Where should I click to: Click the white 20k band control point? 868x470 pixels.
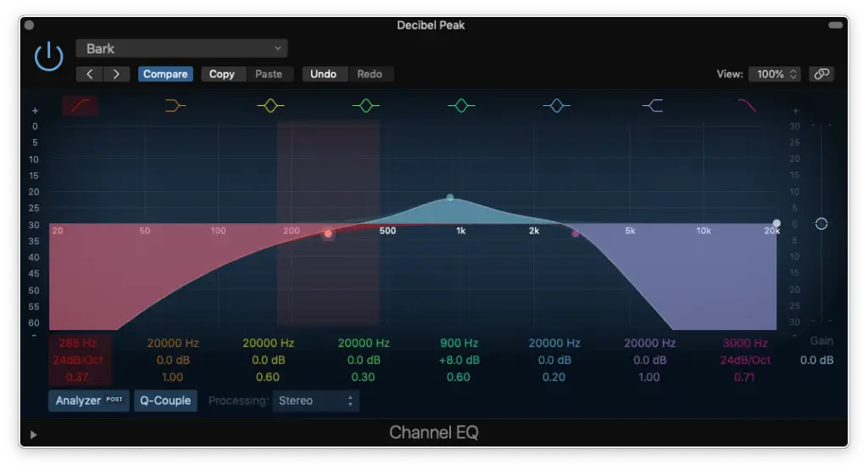[x=776, y=223]
